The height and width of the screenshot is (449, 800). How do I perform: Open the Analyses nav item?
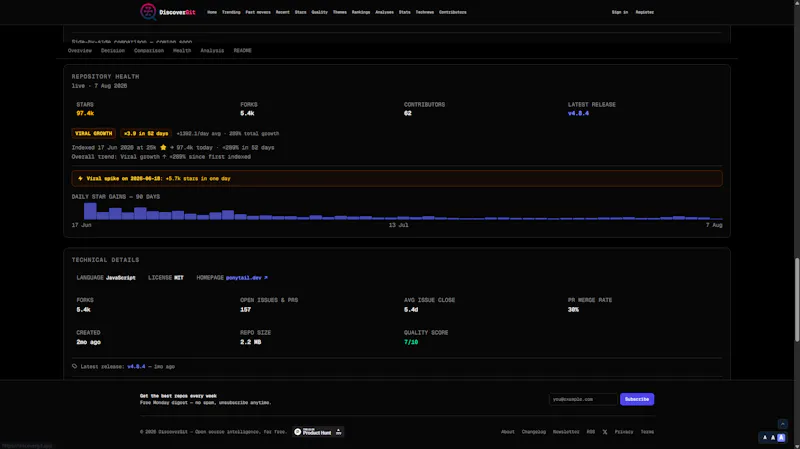click(384, 12)
